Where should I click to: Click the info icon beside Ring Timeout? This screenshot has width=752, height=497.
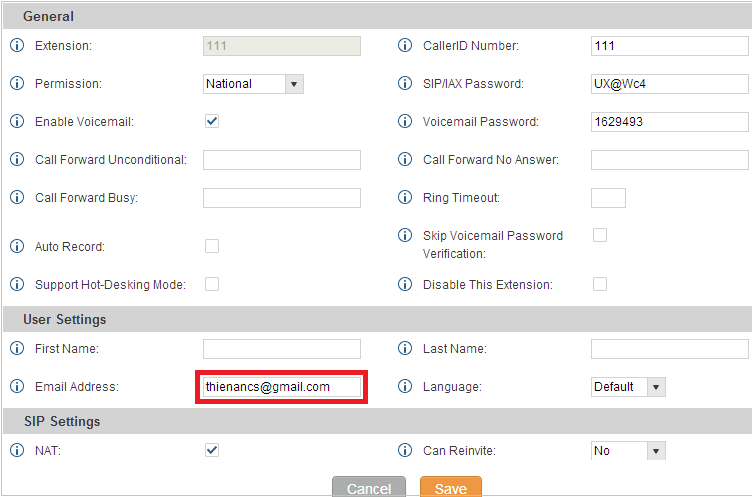click(405, 197)
